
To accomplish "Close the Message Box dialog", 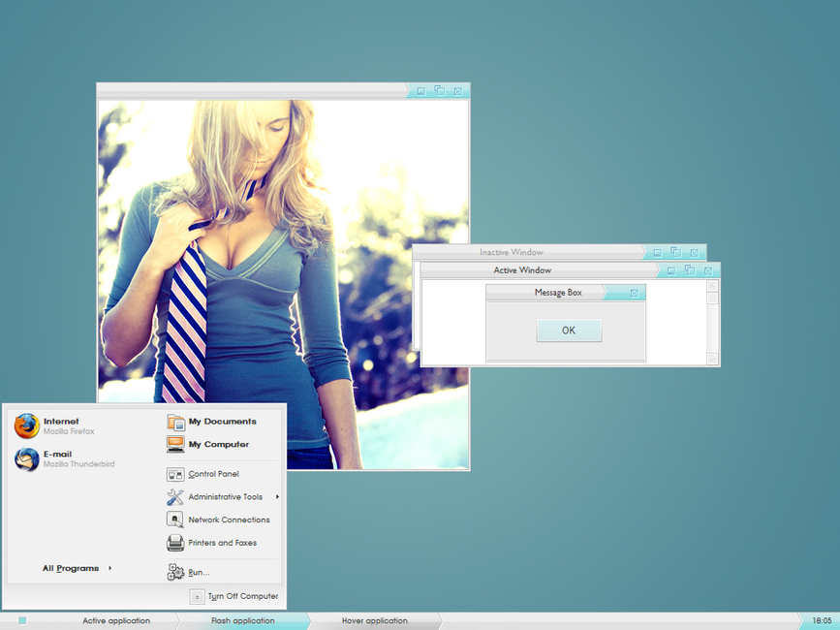I will [x=635, y=293].
